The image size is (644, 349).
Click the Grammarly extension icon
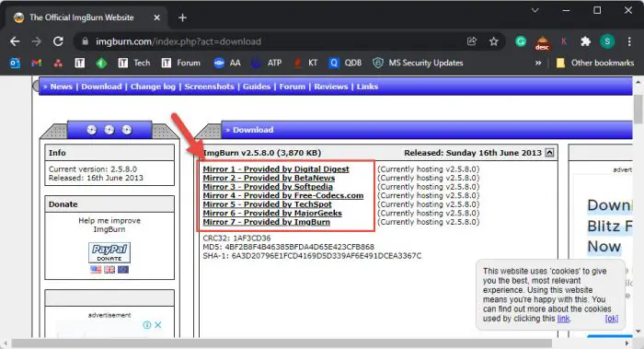pyautogui.click(x=521, y=41)
